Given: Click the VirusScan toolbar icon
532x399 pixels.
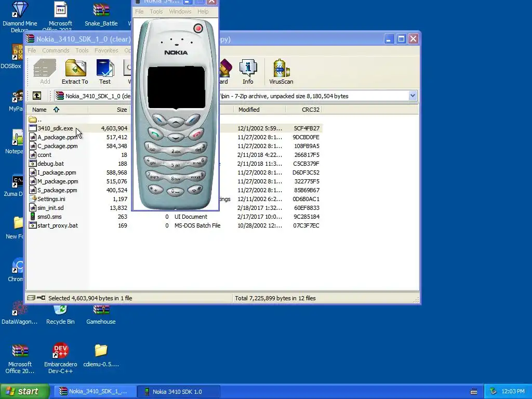Looking at the screenshot, I should [281, 72].
